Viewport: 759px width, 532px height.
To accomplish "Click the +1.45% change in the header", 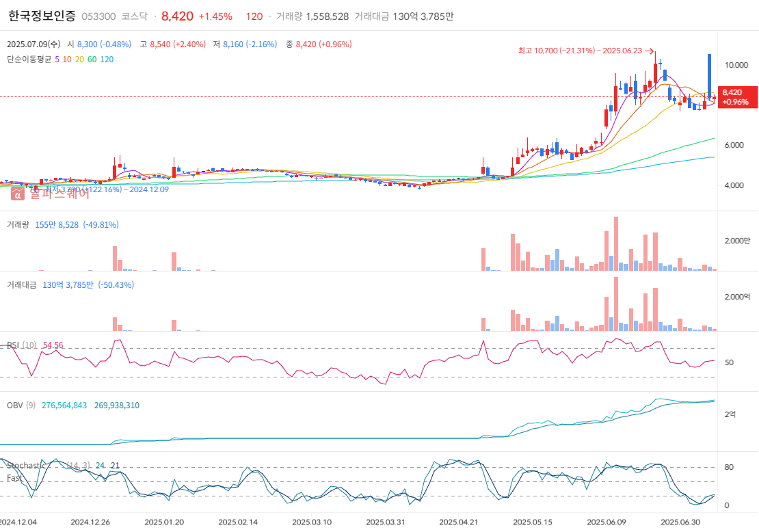I will 215,16.
